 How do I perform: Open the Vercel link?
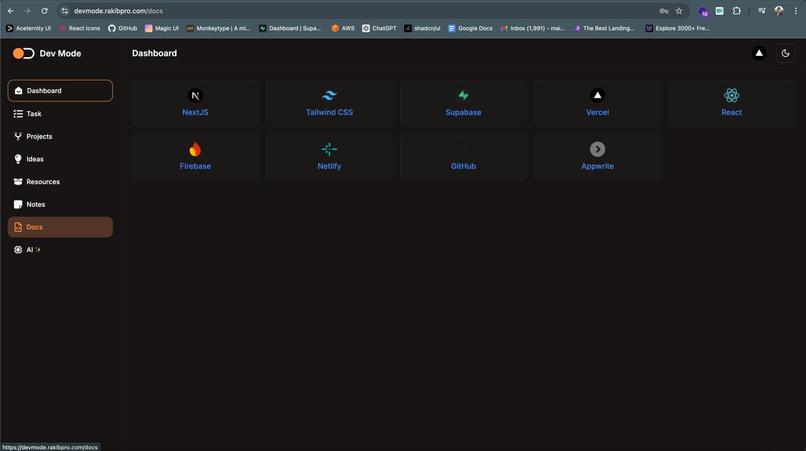click(x=597, y=112)
